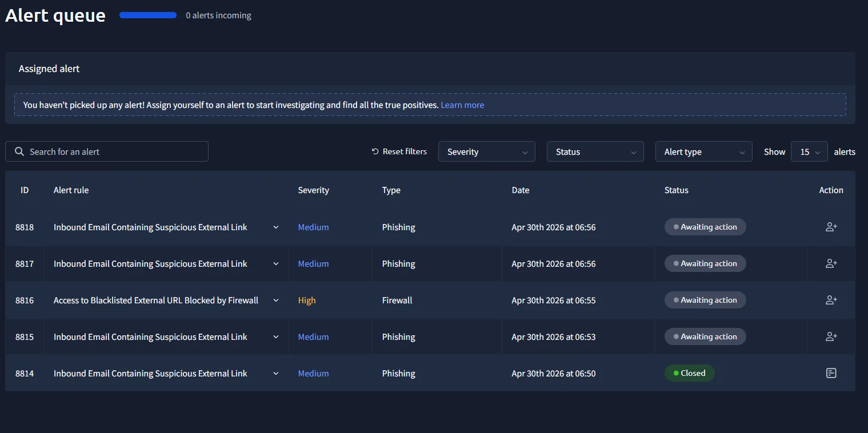Expand alert 8817 details chevron

tap(276, 264)
